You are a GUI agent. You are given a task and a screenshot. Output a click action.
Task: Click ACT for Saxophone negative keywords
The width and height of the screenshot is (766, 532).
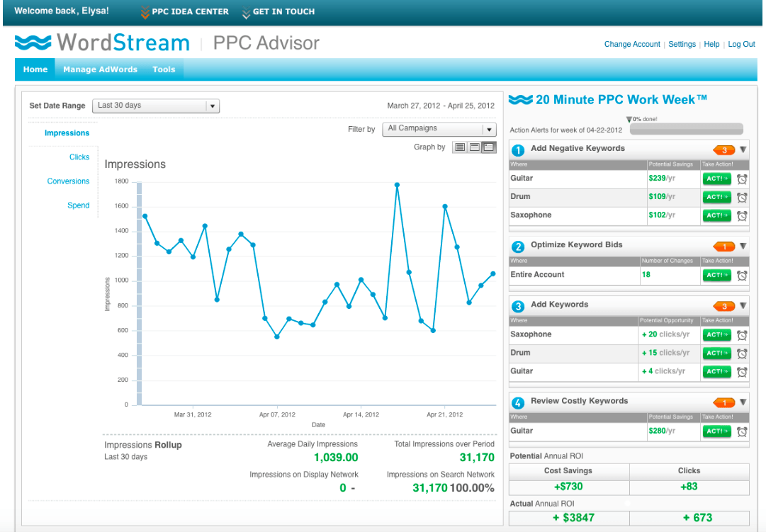pos(716,215)
